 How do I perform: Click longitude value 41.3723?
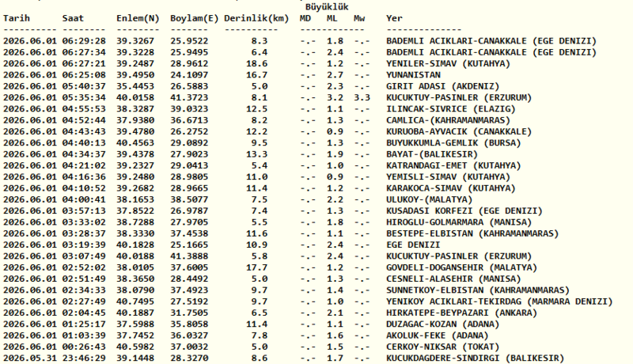(189, 97)
